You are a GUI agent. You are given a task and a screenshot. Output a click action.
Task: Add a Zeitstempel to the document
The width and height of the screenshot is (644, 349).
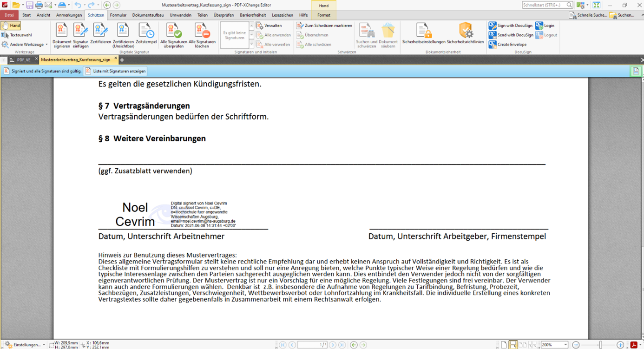pyautogui.click(x=146, y=31)
